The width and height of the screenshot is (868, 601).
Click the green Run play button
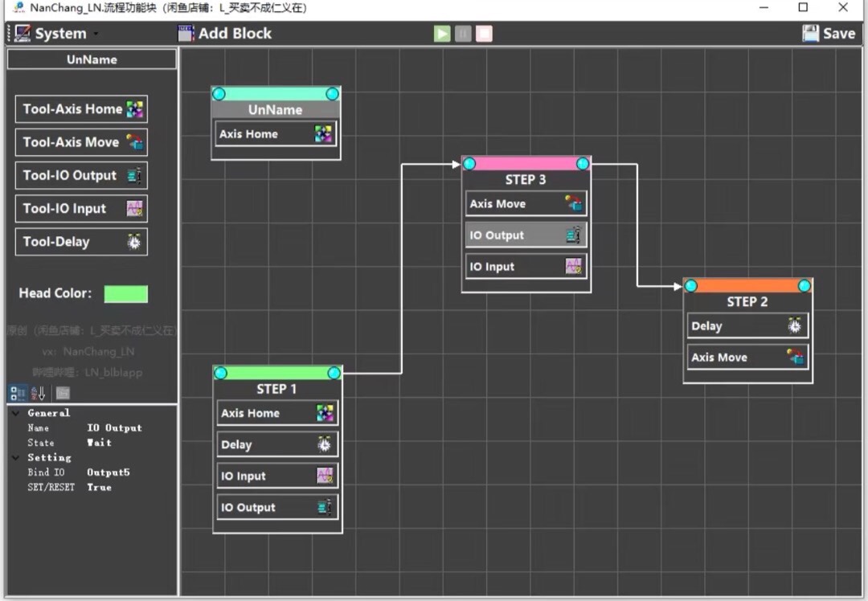pyautogui.click(x=442, y=34)
